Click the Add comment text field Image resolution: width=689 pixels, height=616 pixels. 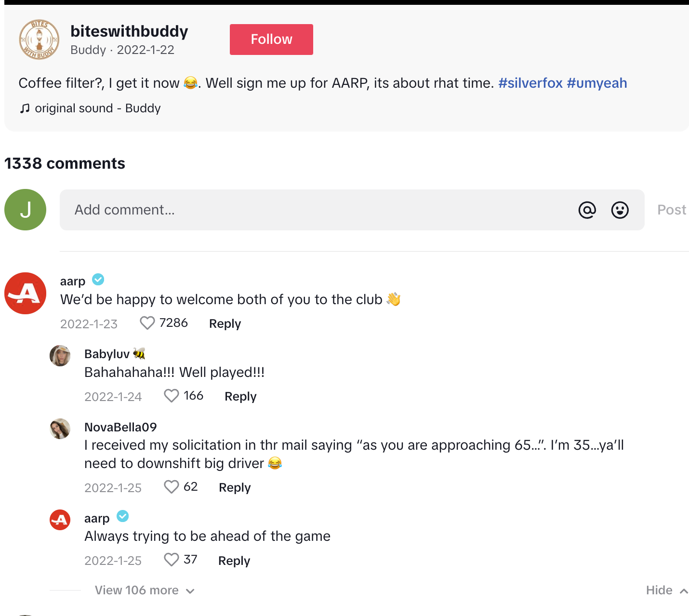click(x=318, y=210)
